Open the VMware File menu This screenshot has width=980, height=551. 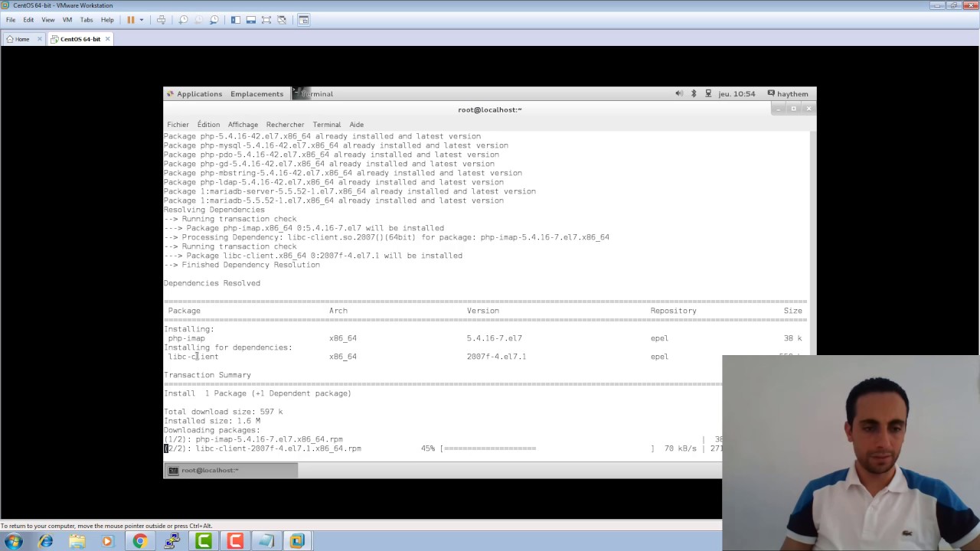(11, 20)
